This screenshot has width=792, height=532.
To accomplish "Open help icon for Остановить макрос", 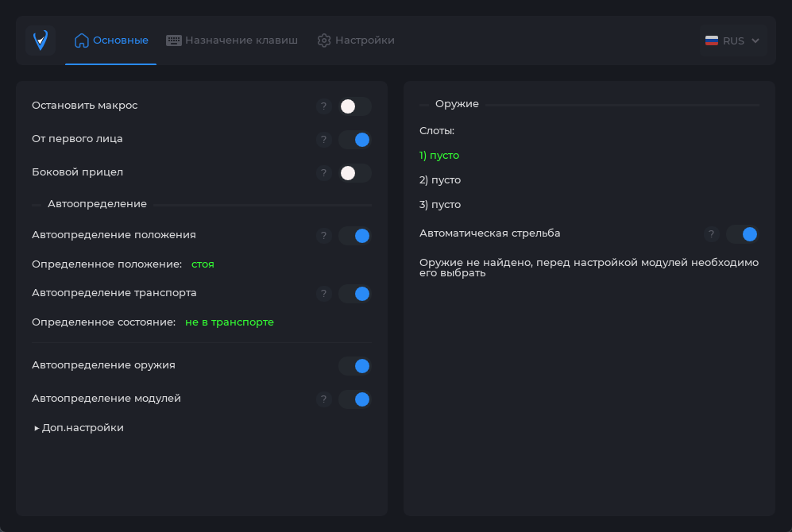I will point(324,106).
